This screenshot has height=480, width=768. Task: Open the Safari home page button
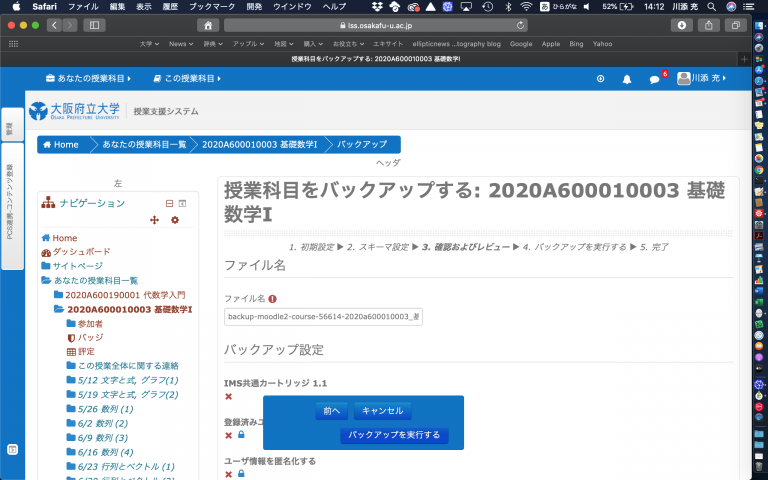[x=208, y=25]
